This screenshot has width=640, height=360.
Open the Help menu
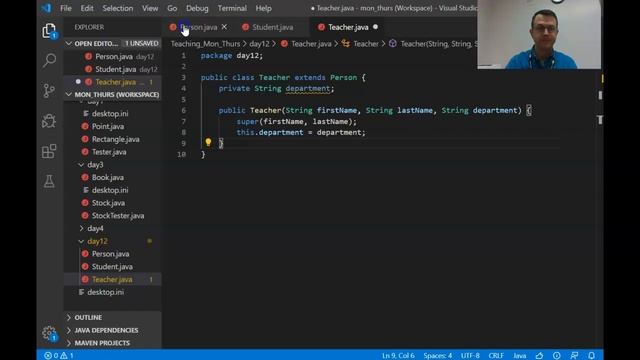pyautogui.click(x=263, y=8)
